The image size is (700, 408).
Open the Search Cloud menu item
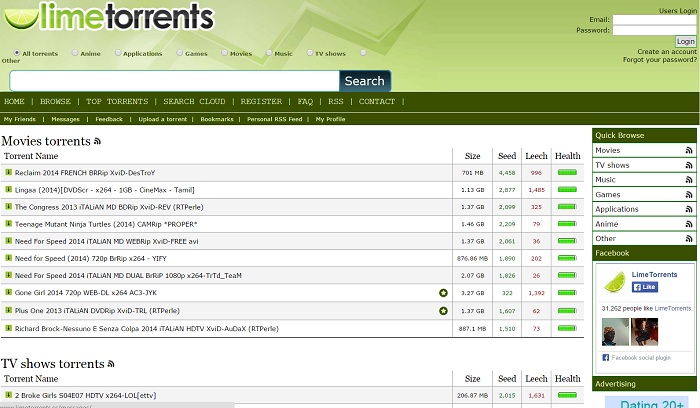pos(194,102)
